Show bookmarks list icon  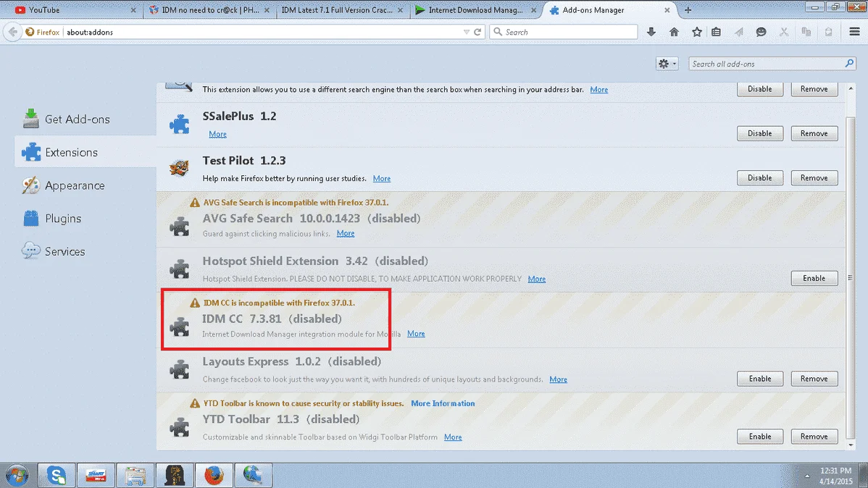coord(717,32)
